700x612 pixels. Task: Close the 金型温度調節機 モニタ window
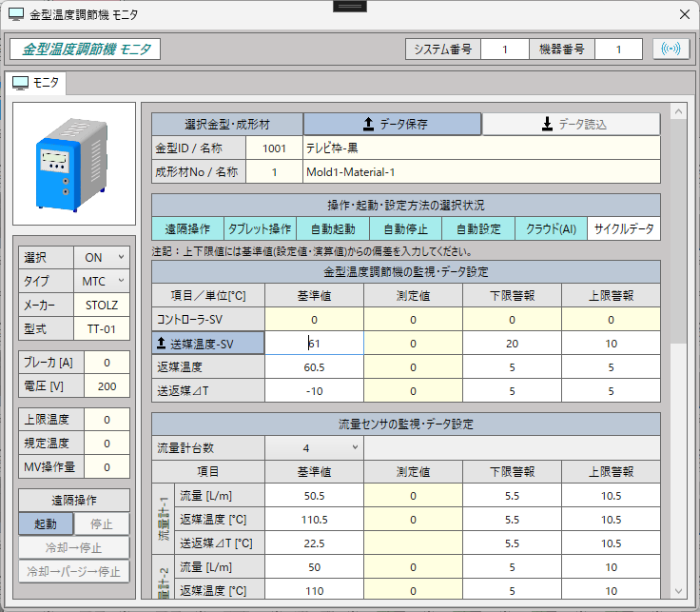coord(685,14)
